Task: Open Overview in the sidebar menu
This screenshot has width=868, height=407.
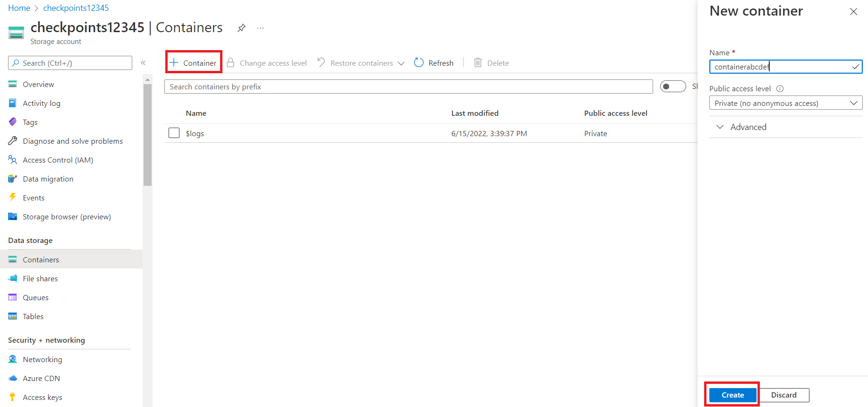Action: pyautogui.click(x=38, y=84)
